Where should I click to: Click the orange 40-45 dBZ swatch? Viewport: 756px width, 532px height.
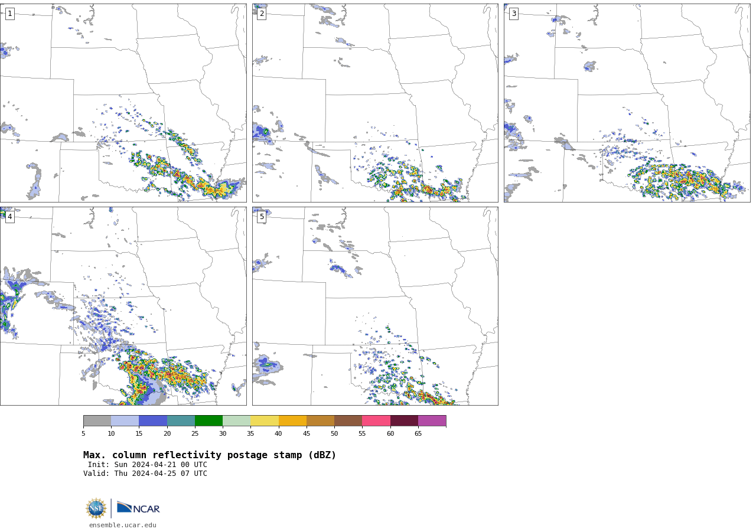tap(292, 421)
